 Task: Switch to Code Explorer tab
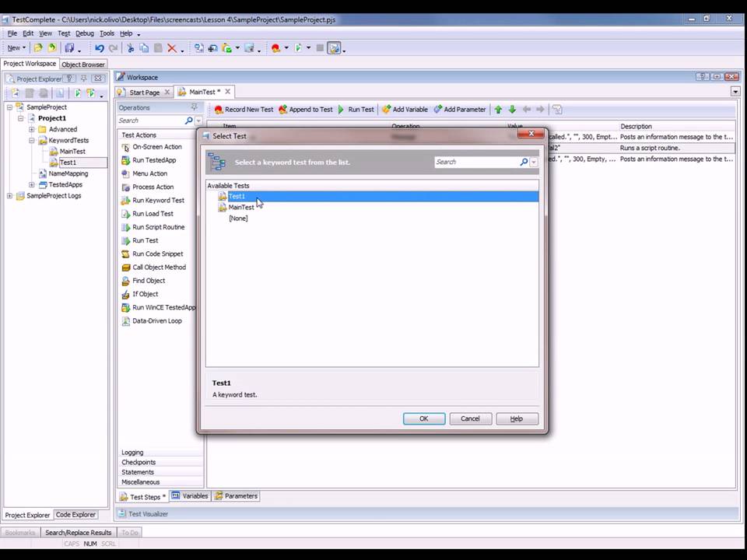75,515
